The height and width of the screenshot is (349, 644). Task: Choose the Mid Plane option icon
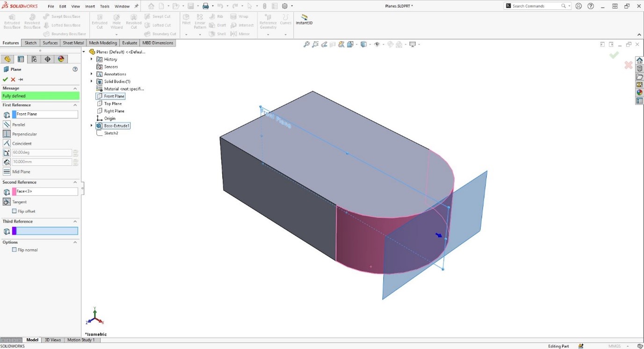[7, 172]
